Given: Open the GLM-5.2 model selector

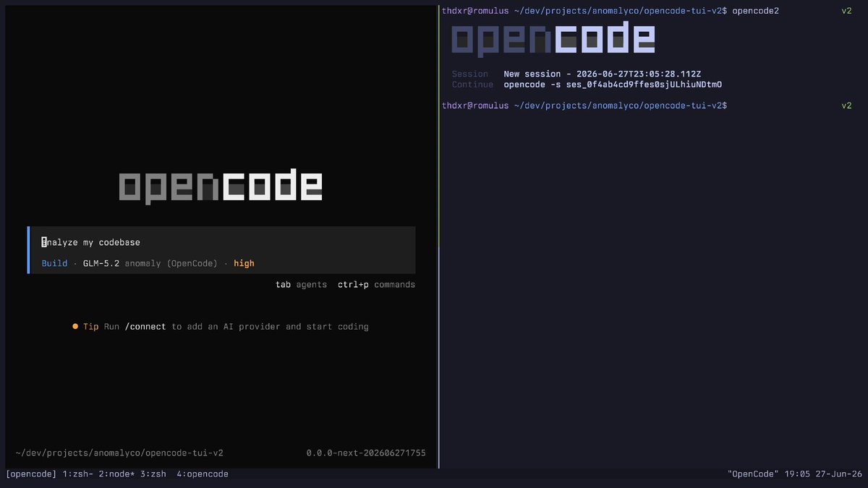Looking at the screenshot, I should 101,263.
